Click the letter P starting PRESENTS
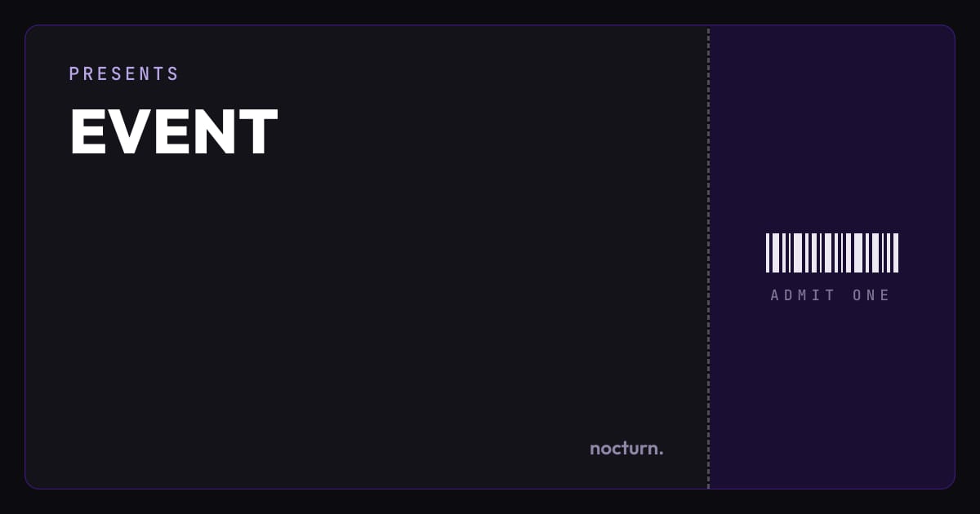Screen dimensions: 980x514 74,73
